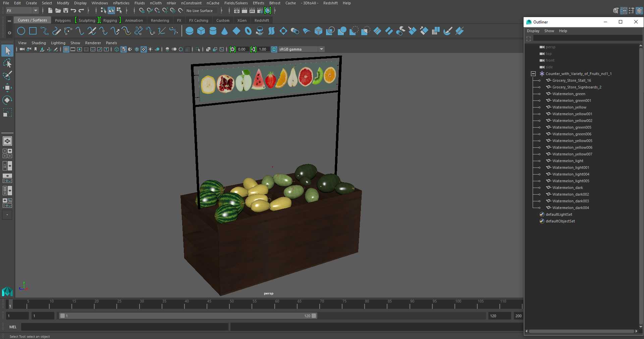Click the Undo arrow icon
The width and height of the screenshot is (644, 339).
click(73, 11)
